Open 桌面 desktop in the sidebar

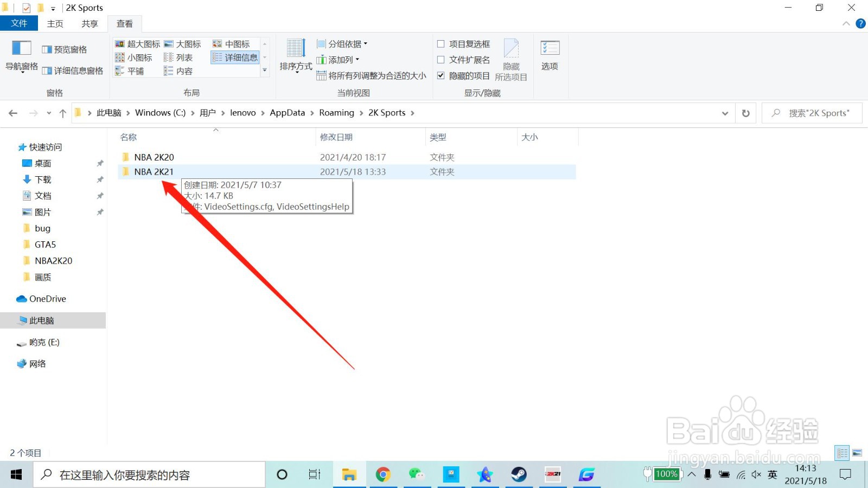coord(43,163)
